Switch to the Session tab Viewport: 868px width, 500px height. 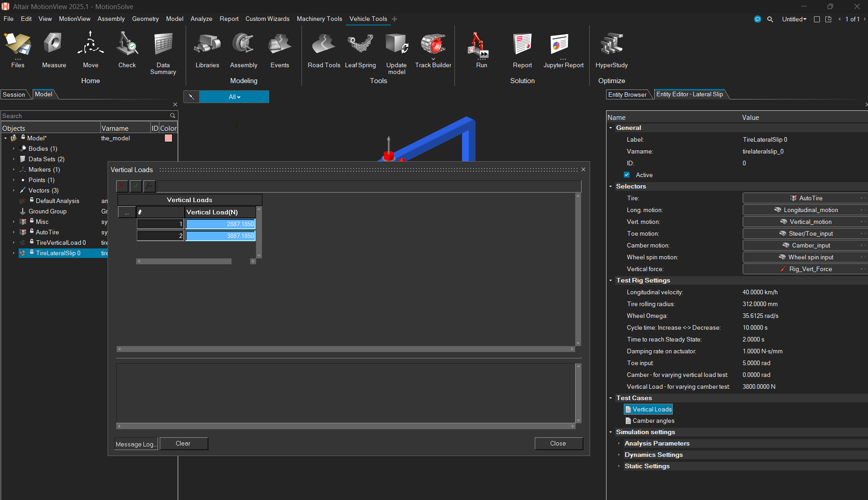coord(14,94)
